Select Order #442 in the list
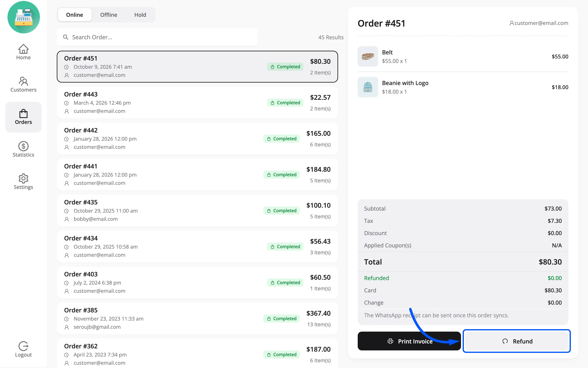The image size is (588, 368). [x=197, y=139]
